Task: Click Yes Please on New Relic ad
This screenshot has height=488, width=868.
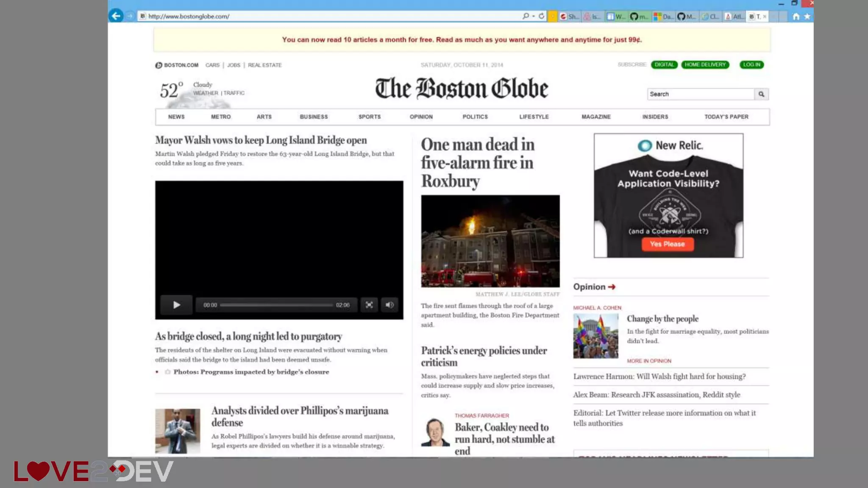Action: (x=668, y=244)
